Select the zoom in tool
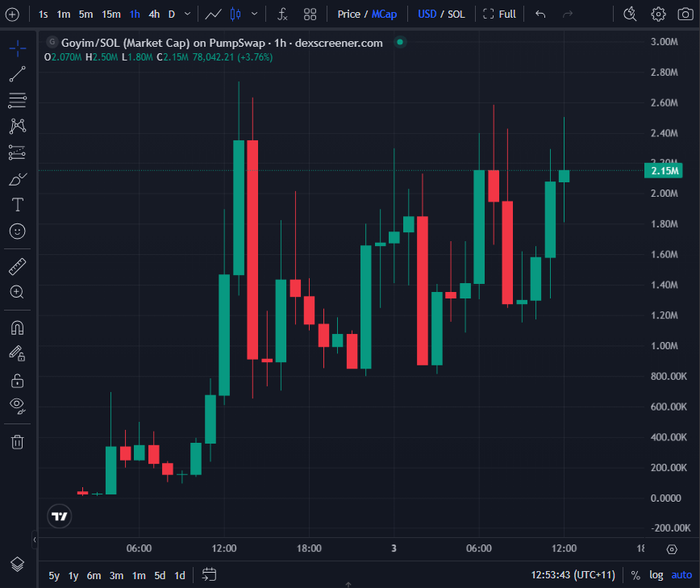The width and height of the screenshot is (700, 588). click(x=18, y=292)
